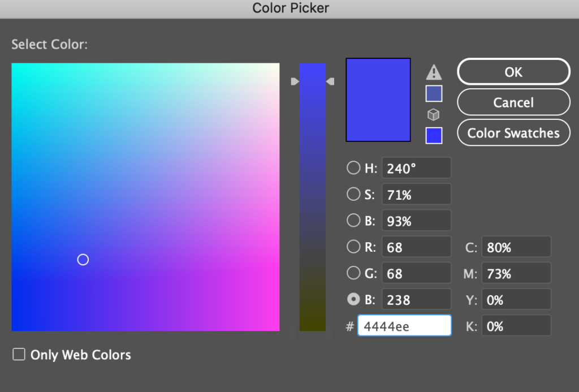The image size is (579, 392).
Task: Select the S saturation radio button
Action: click(x=353, y=194)
